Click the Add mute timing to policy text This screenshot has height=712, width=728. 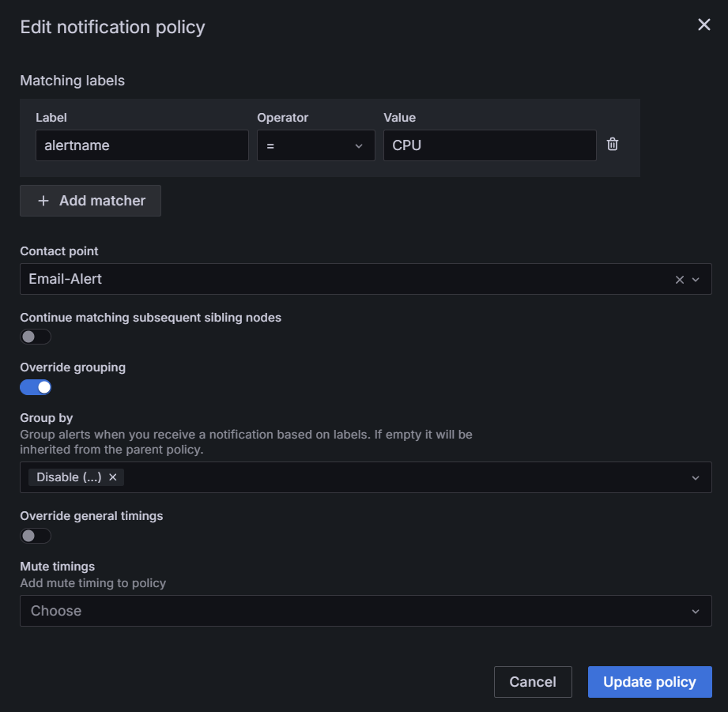point(92,583)
